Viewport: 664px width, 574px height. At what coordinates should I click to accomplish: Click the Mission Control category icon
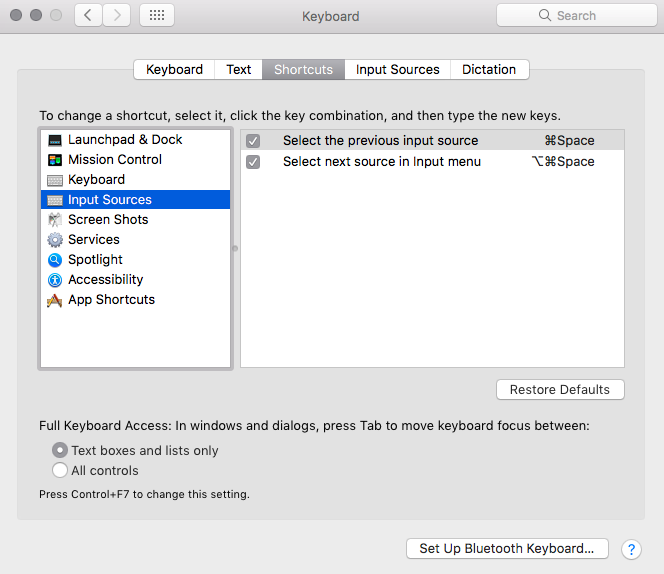pos(55,160)
